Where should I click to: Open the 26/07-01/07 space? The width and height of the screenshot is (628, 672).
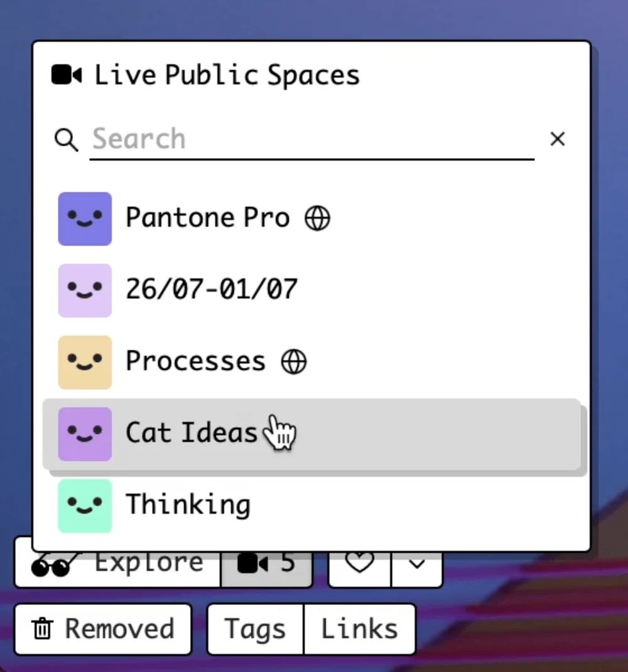[x=210, y=290]
